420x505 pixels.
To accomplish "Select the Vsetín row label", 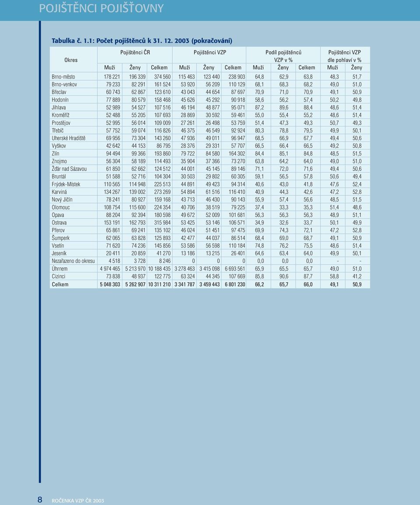I will pos(58,246).
